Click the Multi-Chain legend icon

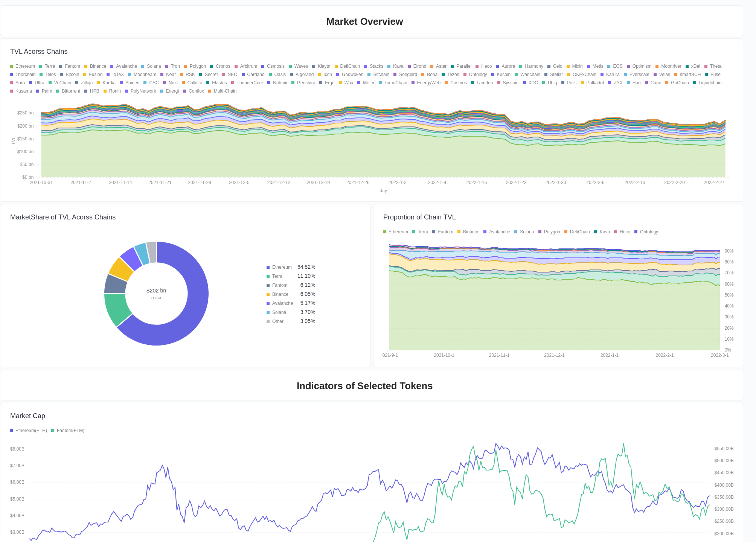coord(209,91)
